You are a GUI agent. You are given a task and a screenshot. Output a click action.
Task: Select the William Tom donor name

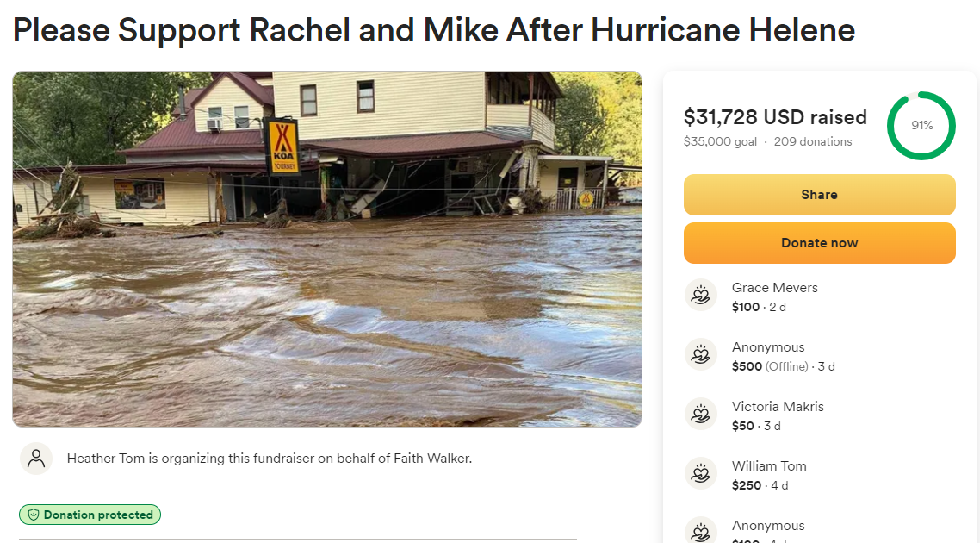769,466
